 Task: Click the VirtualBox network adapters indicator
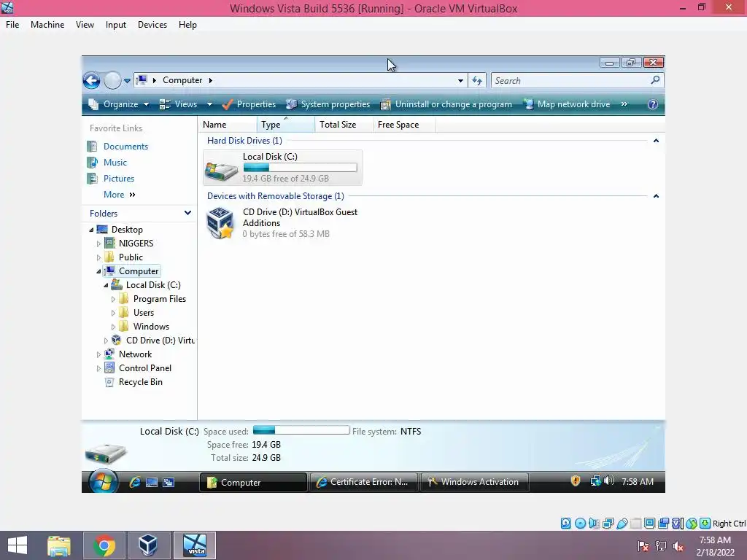coord(608,524)
